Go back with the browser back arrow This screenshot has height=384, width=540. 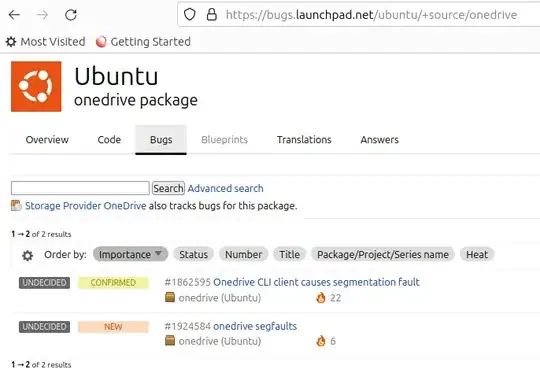click(14, 15)
